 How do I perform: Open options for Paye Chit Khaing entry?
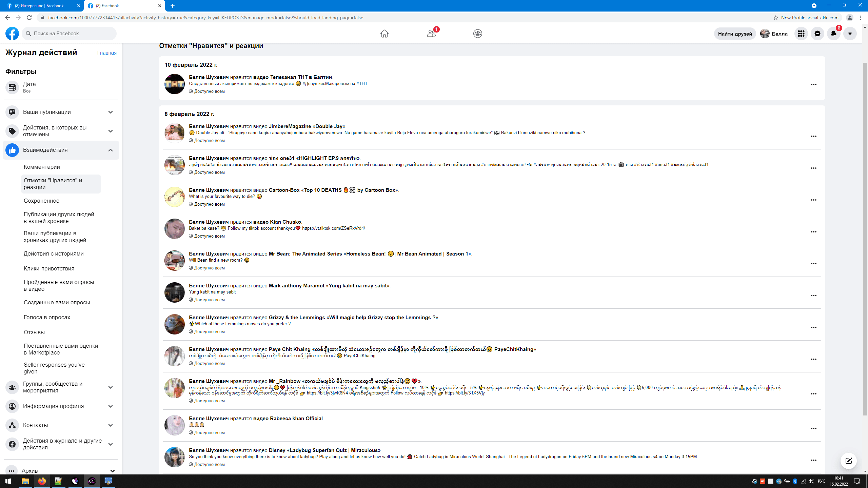(x=813, y=359)
